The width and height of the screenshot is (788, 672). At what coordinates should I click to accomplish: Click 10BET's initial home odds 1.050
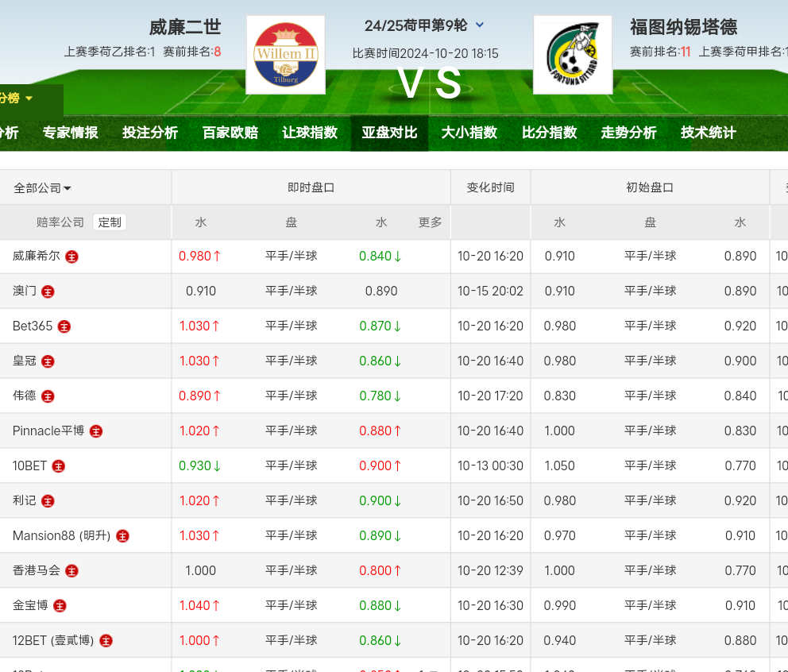(560, 465)
